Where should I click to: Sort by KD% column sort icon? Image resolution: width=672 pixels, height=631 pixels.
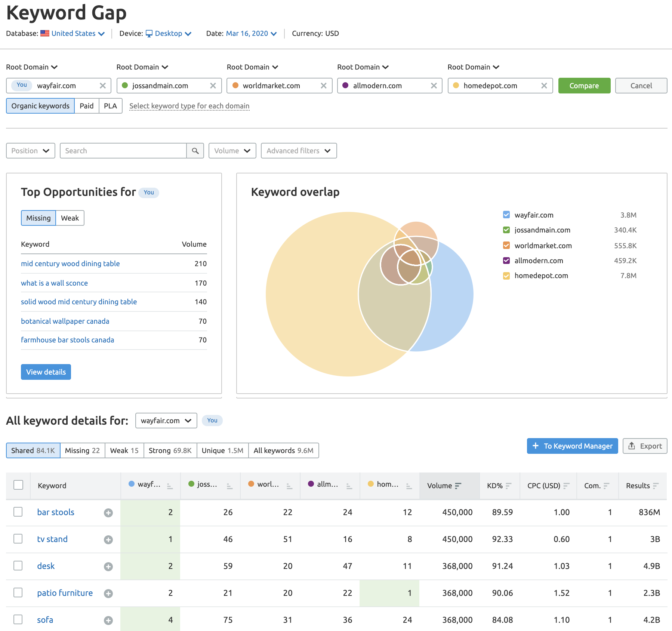[508, 486]
